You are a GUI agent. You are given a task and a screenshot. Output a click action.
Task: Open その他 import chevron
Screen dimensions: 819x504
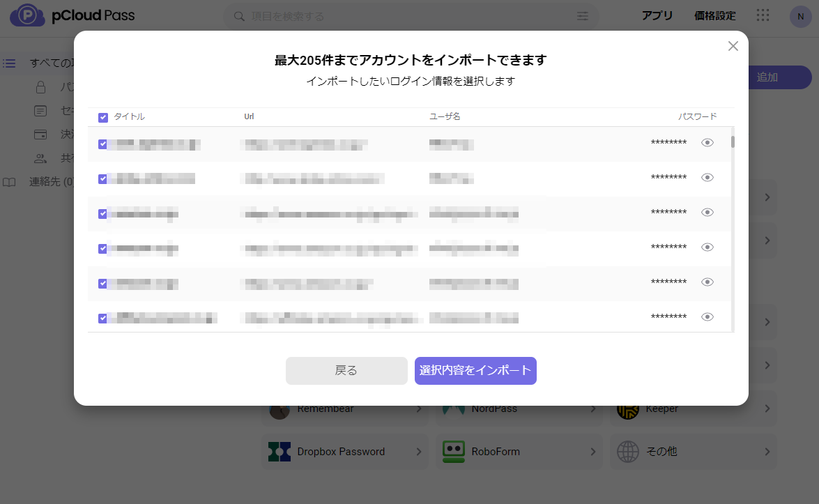767,451
